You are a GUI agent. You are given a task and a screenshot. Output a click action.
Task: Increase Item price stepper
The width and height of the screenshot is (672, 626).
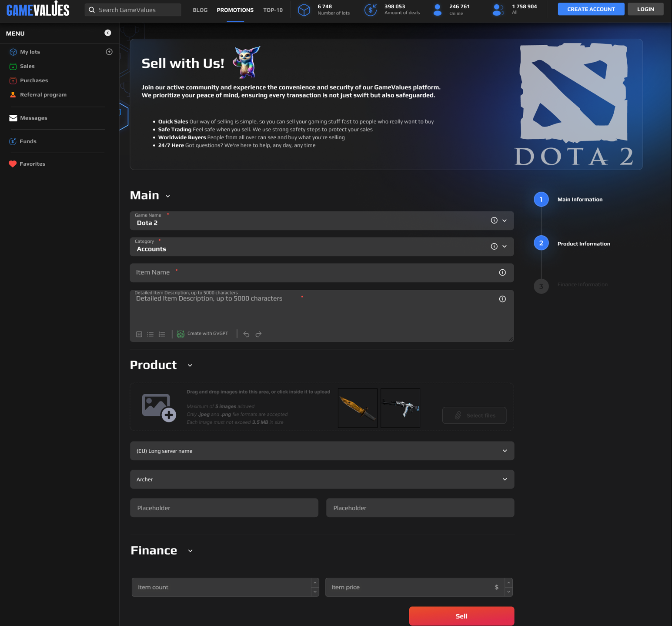click(x=508, y=583)
